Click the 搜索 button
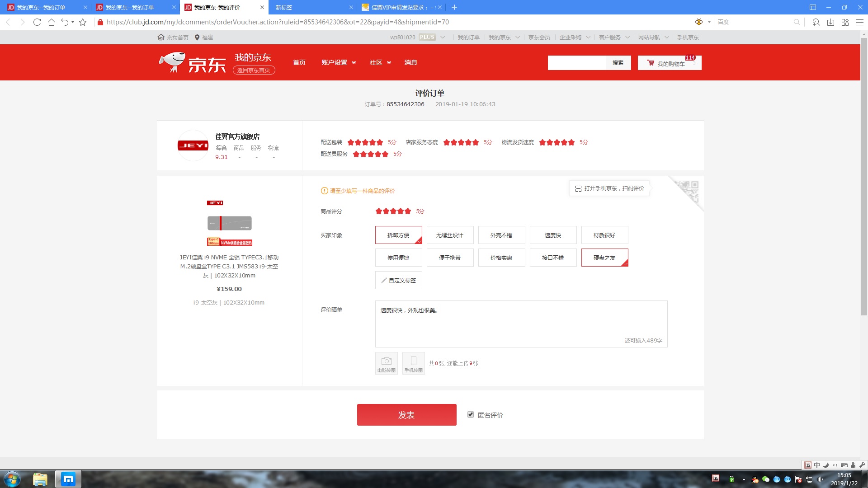The image size is (868, 488). tap(618, 63)
